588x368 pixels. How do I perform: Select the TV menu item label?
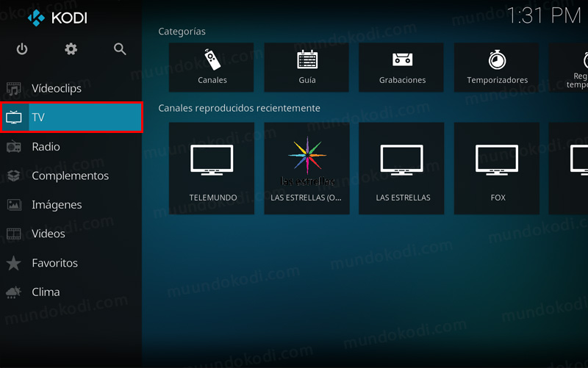pyautogui.click(x=38, y=118)
